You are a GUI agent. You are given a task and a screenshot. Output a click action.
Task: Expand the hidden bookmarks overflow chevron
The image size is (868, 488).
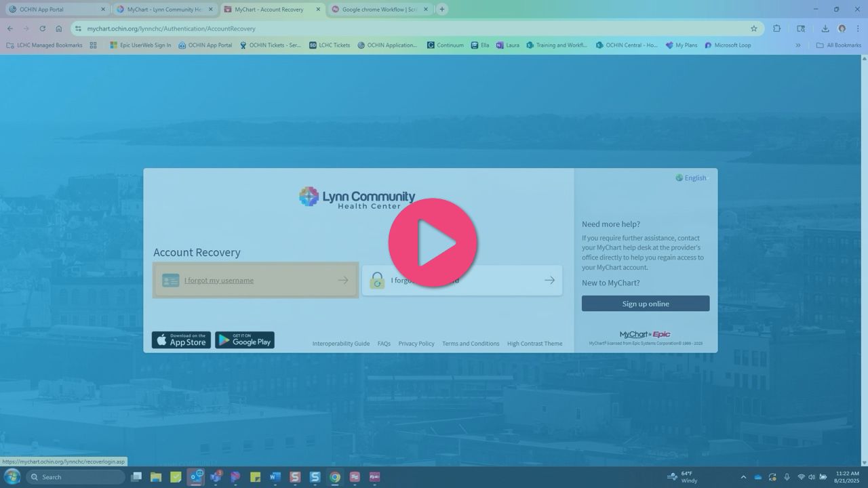tap(798, 45)
